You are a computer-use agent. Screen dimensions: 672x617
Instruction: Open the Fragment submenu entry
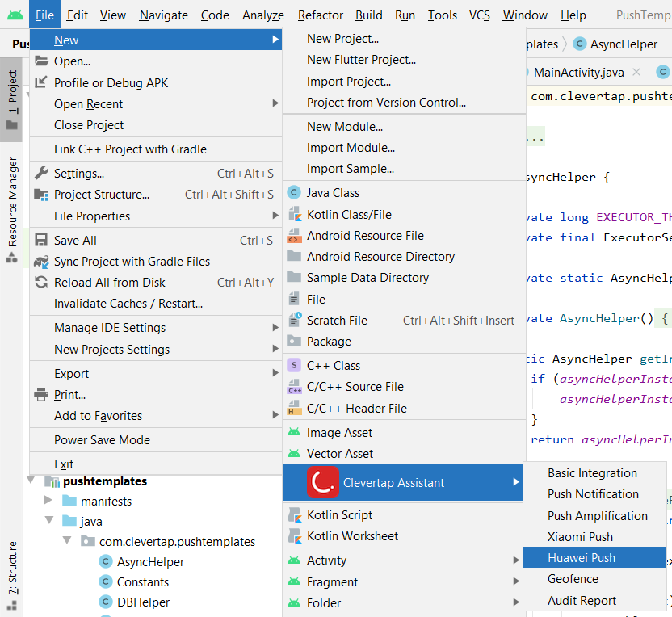point(404,581)
